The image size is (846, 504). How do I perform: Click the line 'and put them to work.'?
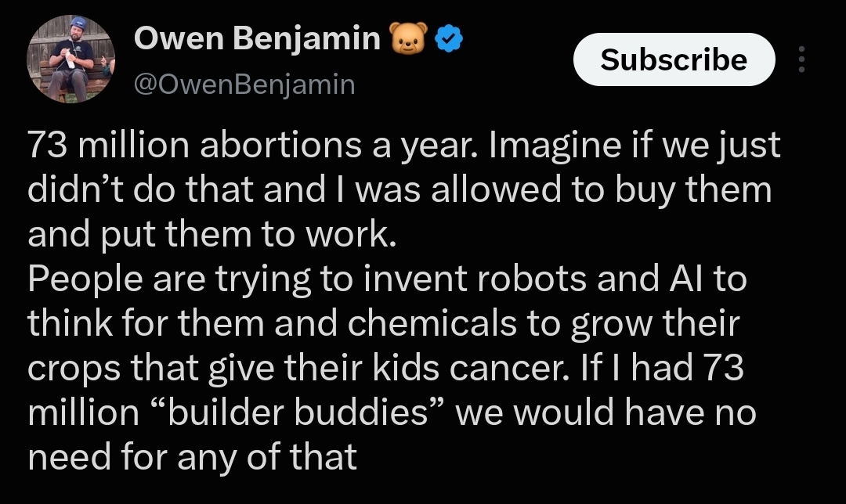tap(212, 235)
